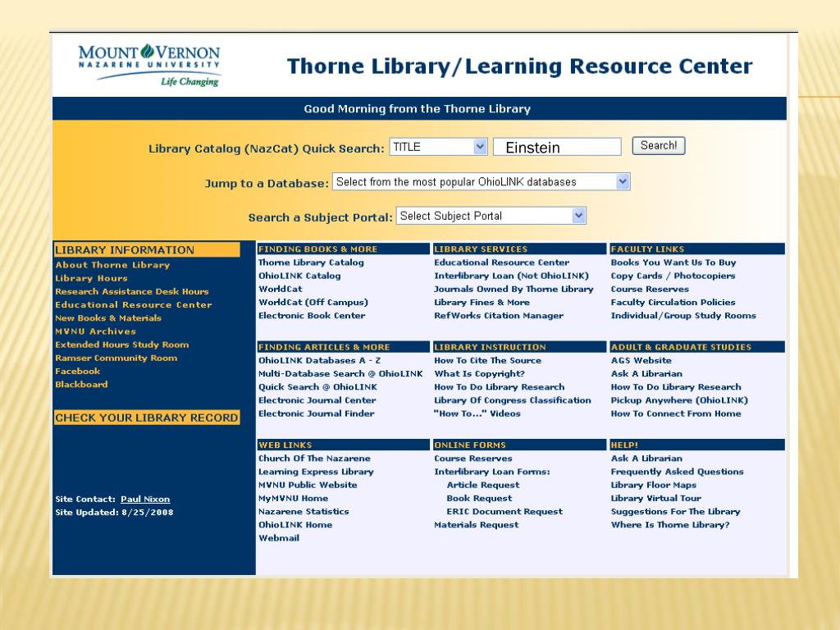Open Where Is Thorne Library? link

(x=670, y=525)
